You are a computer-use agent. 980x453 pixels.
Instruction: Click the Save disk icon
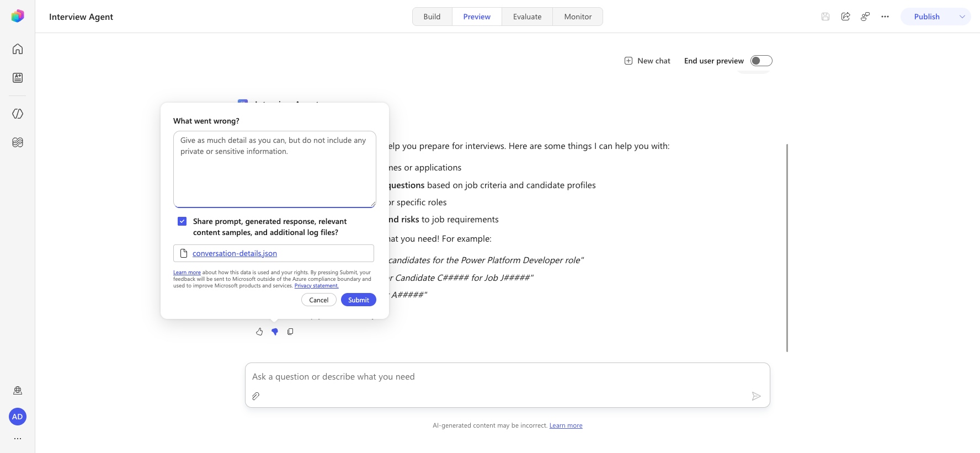(x=825, y=17)
